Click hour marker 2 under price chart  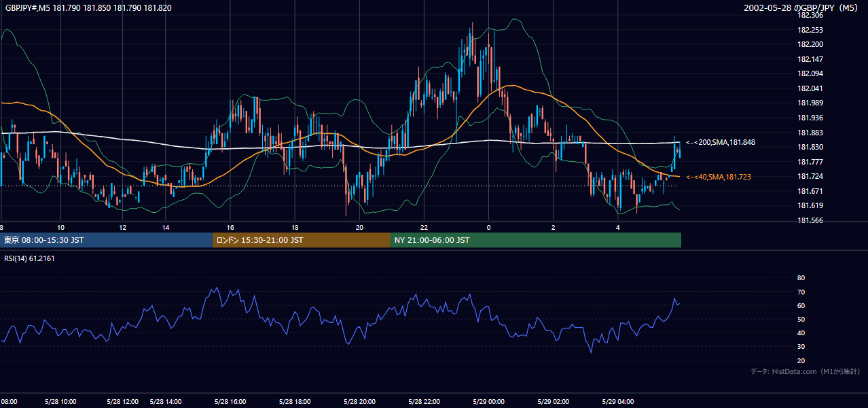pos(553,227)
